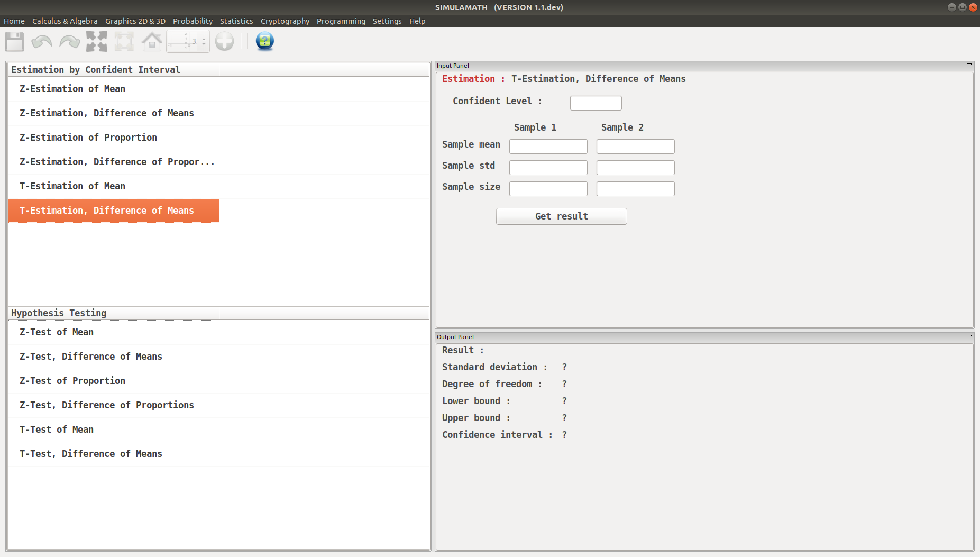This screenshot has height=557, width=980.
Task: Click the redo arrow toolbar icon
Action: (69, 42)
